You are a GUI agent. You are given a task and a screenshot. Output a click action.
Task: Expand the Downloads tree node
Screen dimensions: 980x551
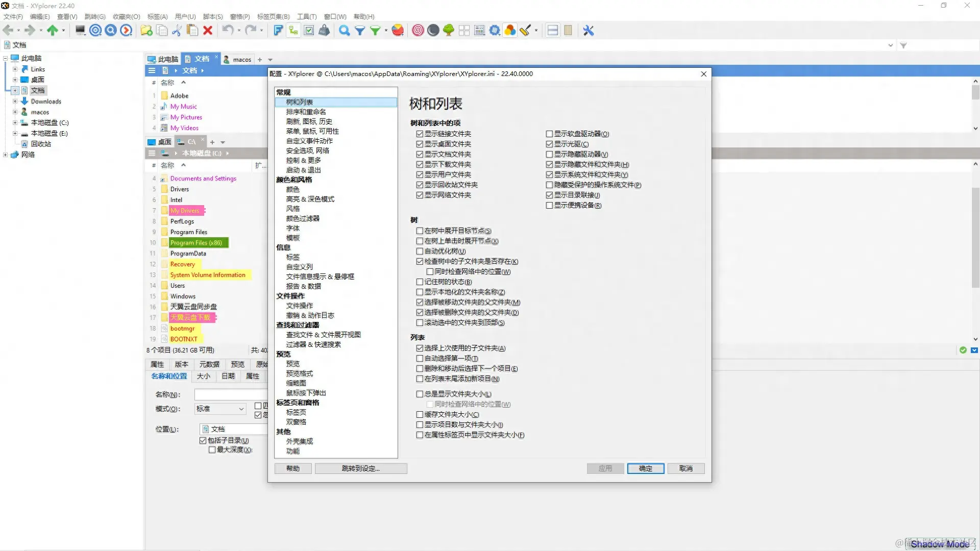point(15,102)
